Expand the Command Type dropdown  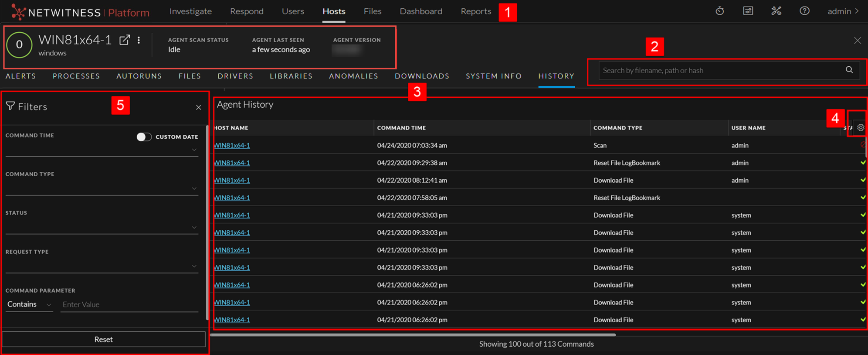[194, 189]
